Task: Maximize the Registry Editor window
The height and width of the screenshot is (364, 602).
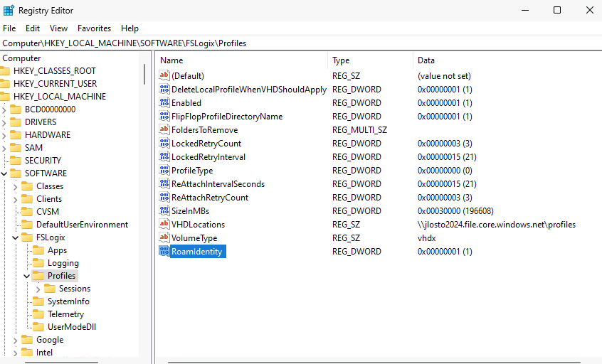Action: (x=557, y=11)
